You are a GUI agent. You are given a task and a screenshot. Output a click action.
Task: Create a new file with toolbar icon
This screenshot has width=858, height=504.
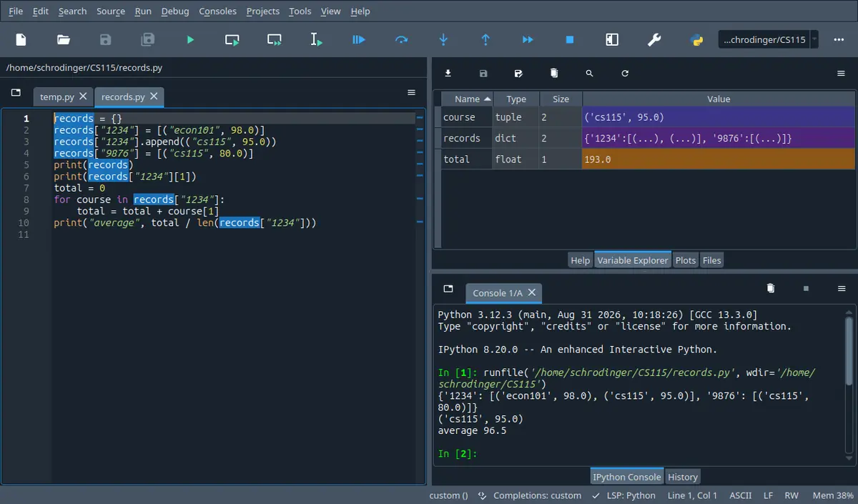21,40
